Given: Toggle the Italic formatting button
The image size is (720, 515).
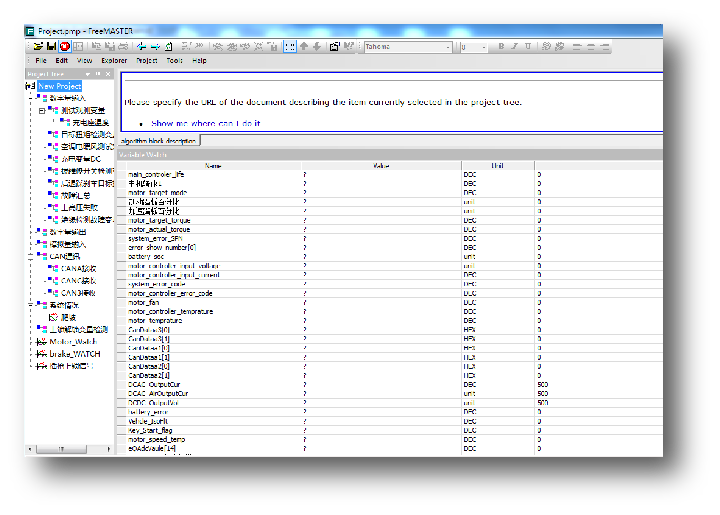Looking at the screenshot, I should point(514,46).
